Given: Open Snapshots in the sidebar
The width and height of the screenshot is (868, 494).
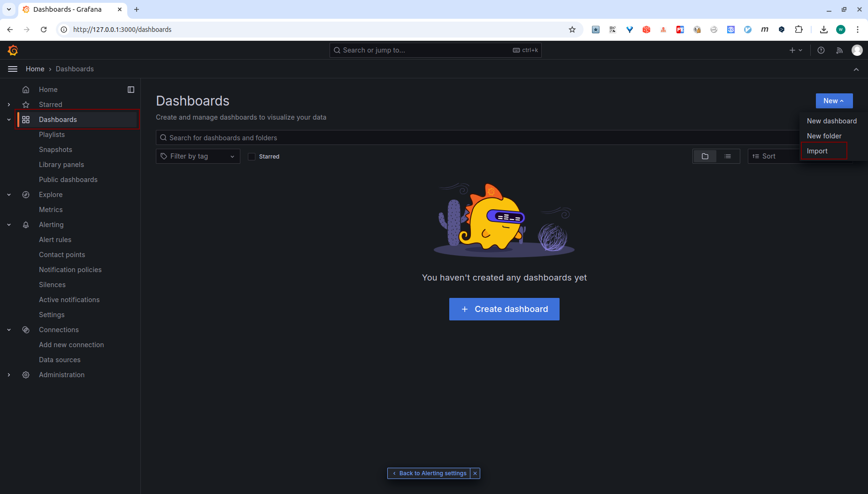Looking at the screenshot, I should 55,150.
